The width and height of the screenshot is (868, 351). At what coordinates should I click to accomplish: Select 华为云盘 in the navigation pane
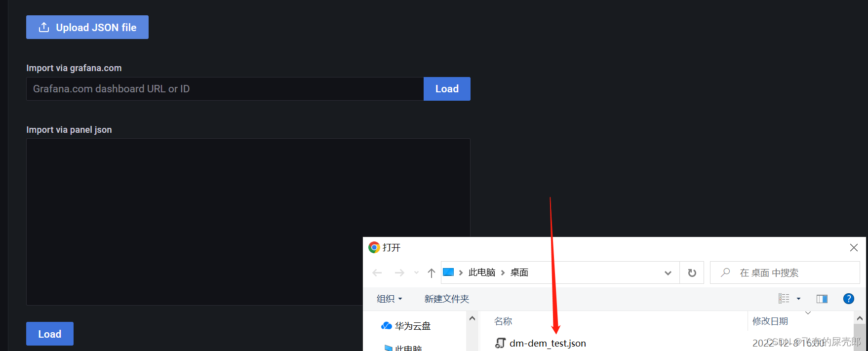(406, 326)
